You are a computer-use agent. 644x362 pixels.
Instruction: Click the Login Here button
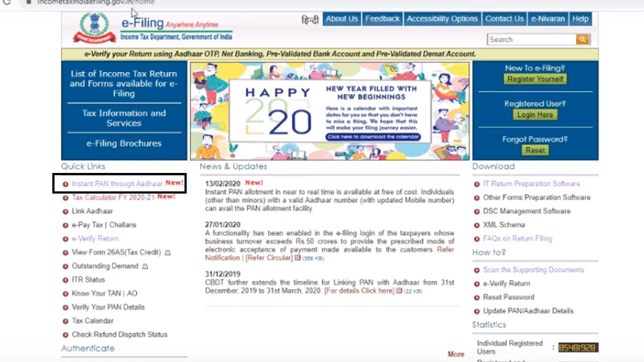click(x=535, y=115)
